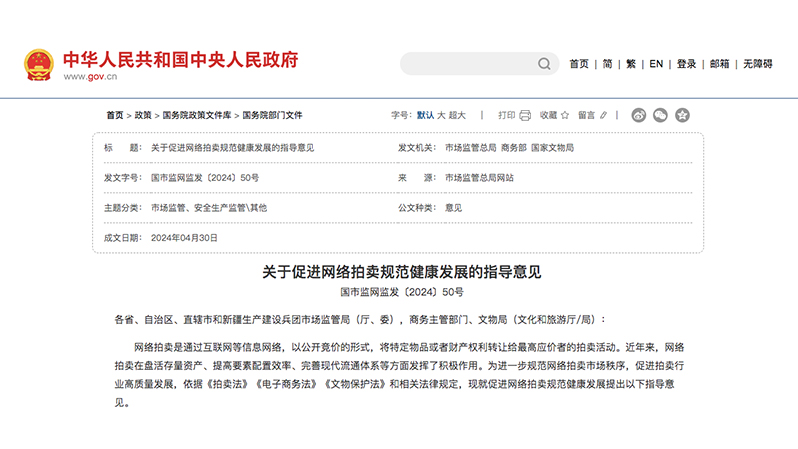Click the document number under the heading
Image resolution: width=798 pixels, height=449 pixels.
pyautogui.click(x=402, y=292)
